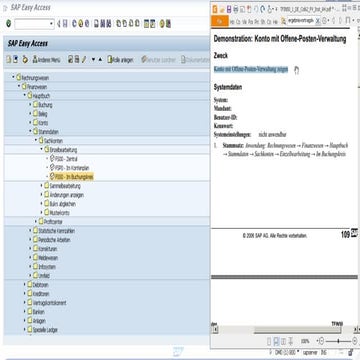Screen dimensions: 360x360
Task: Click the Open folder icon in document viewer
Action: 222,9
